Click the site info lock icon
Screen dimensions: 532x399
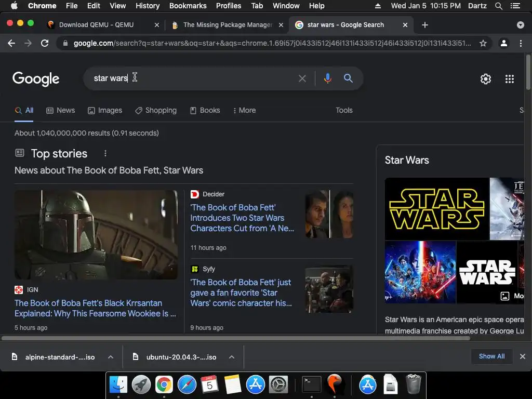[x=65, y=43]
